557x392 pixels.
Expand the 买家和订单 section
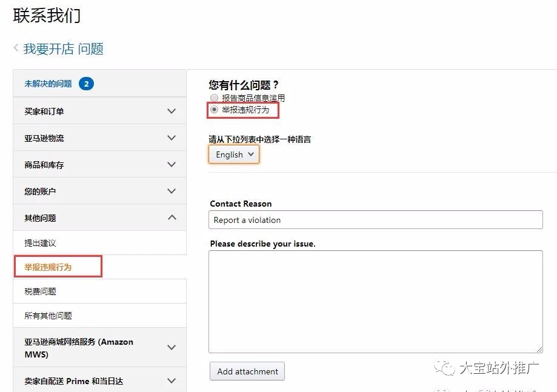[172, 111]
